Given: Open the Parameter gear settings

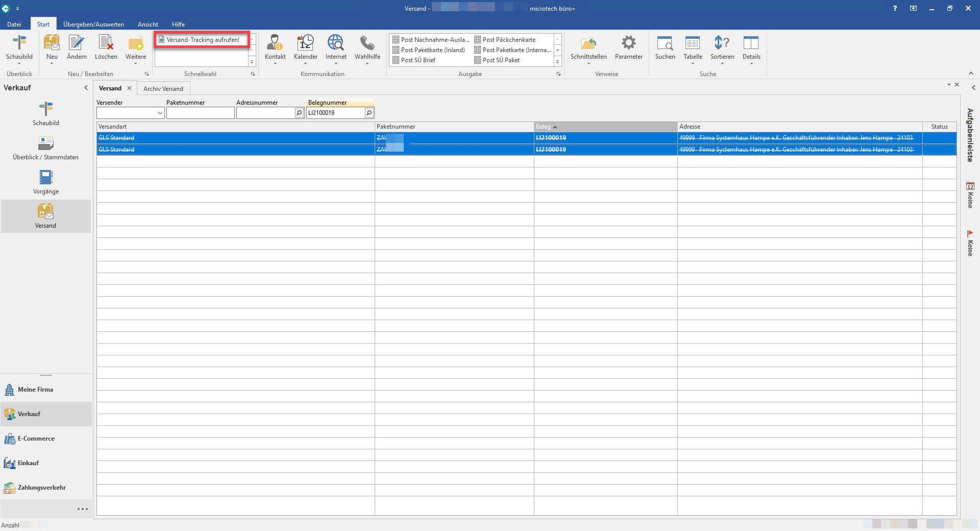Looking at the screenshot, I should [x=628, y=44].
